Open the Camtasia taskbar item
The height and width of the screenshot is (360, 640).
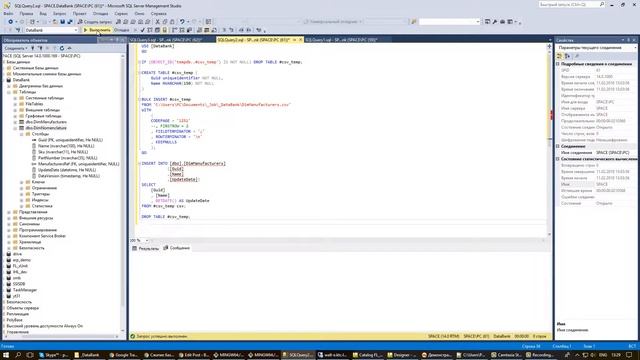(506, 355)
